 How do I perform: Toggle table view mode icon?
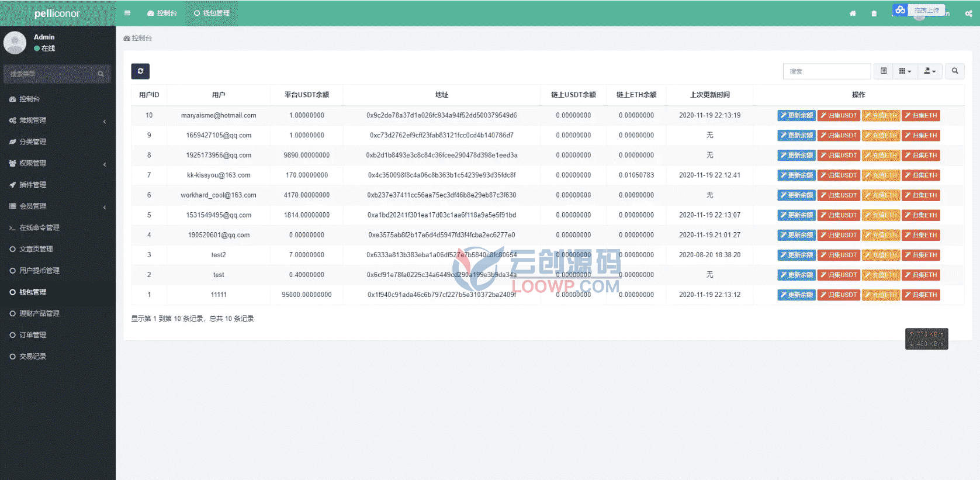pyautogui.click(x=884, y=71)
